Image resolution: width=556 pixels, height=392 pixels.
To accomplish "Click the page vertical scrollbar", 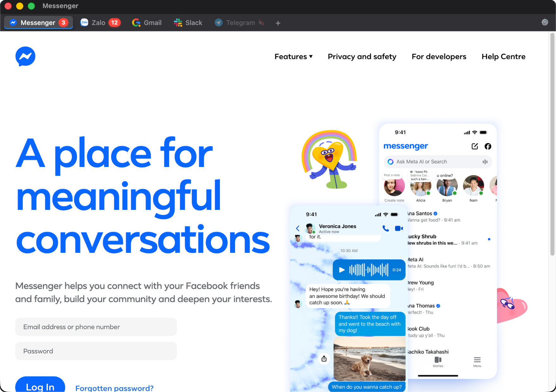I will pyautogui.click(x=553, y=144).
